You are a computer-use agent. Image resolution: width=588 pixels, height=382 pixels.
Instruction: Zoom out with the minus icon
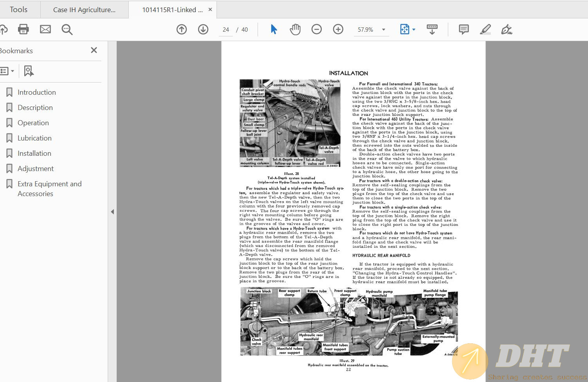coord(317,29)
